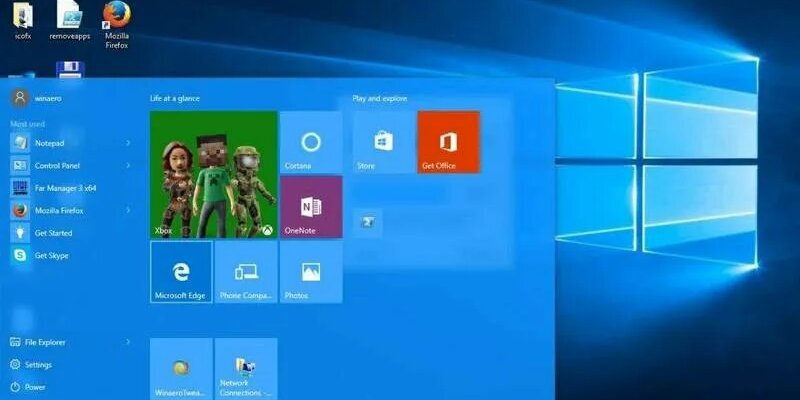This screenshot has height=400, width=800.
Task: Expand the Control Panel jump list arrow
Action: tap(128, 166)
